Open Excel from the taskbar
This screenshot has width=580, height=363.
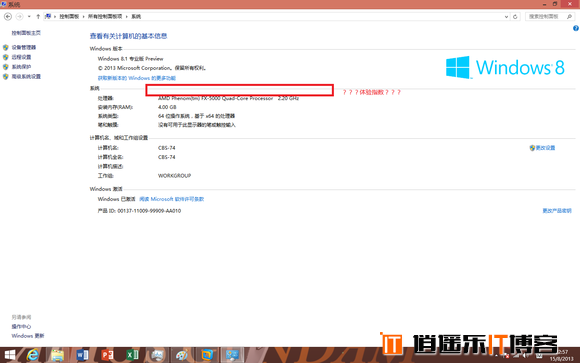pos(132,355)
